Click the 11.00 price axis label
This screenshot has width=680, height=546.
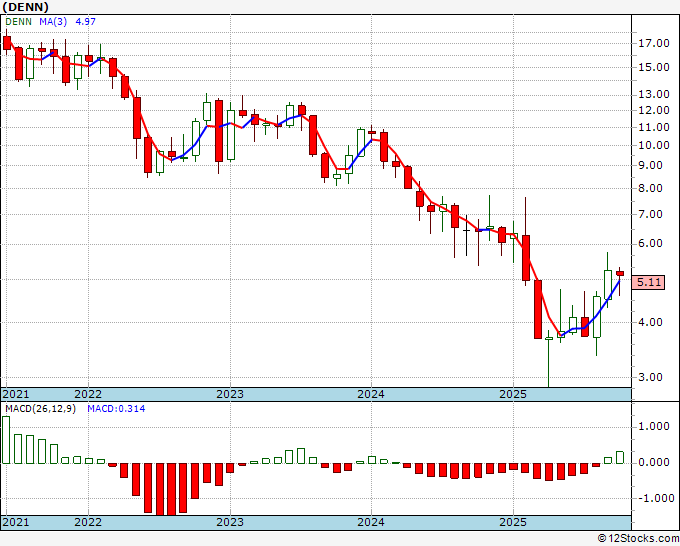click(654, 127)
